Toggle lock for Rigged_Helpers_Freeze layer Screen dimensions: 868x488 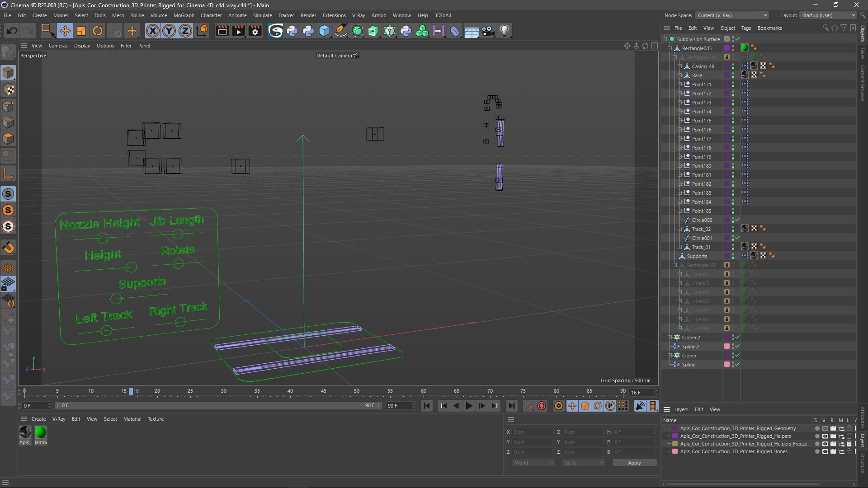849,444
